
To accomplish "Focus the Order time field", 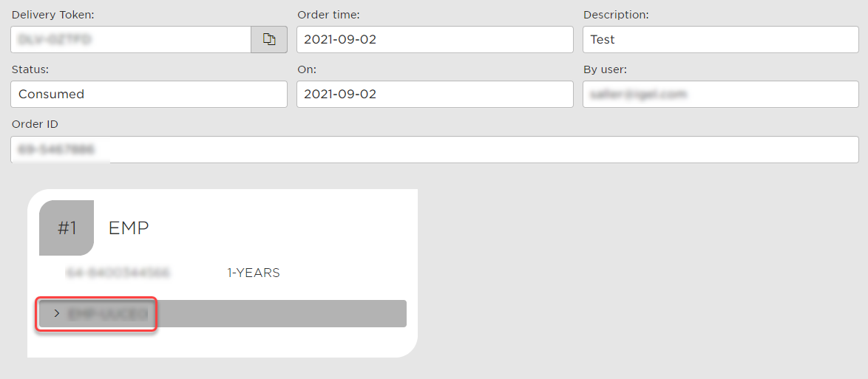I will click(435, 40).
